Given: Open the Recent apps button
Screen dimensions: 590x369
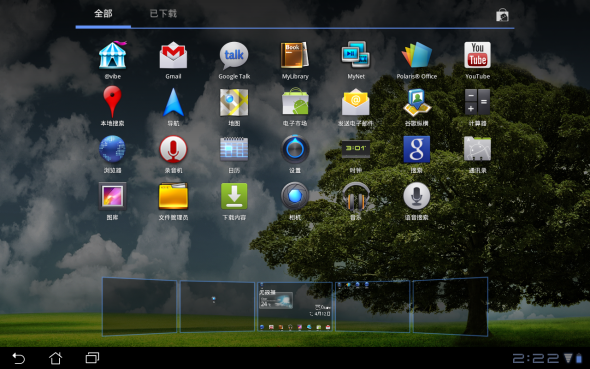Looking at the screenshot, I should tap(92, 358).
